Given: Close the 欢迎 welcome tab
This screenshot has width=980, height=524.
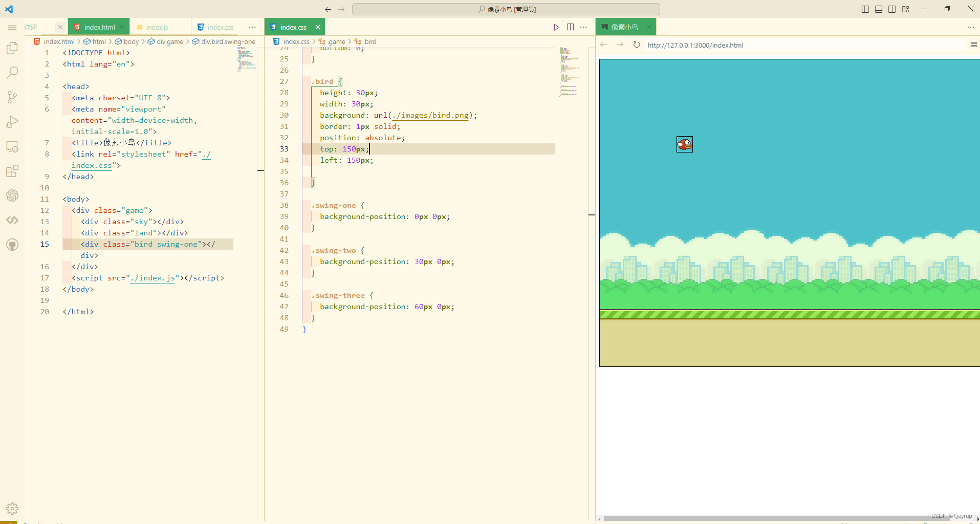Looking at the screenshot, I should pyautogui.click(x=60, y=27).
